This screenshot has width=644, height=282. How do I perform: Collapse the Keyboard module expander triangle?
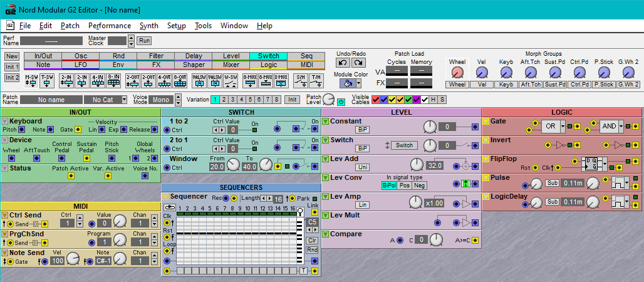(x=5, y=121)
